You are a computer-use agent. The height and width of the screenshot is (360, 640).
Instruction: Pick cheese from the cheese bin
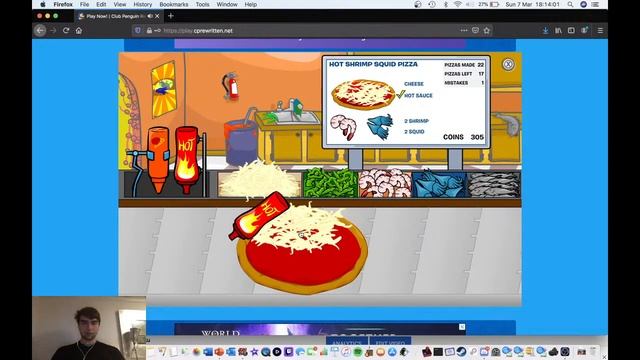coord(259,181)
